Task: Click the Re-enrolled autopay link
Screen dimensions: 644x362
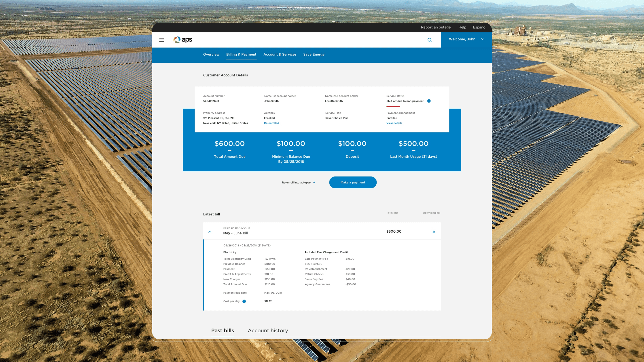Action: coord(271,123)
